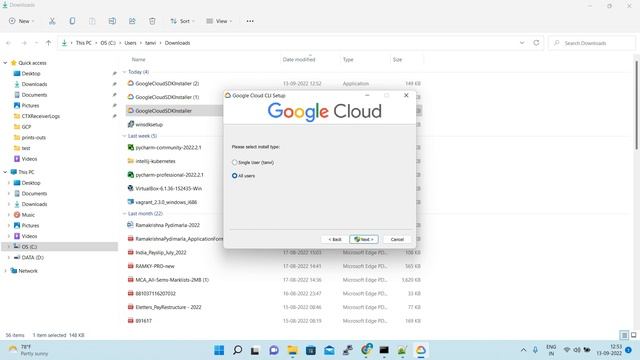
Task: Click 'OS (C:)' in address breadcrumb
Action: pos(108,43)
